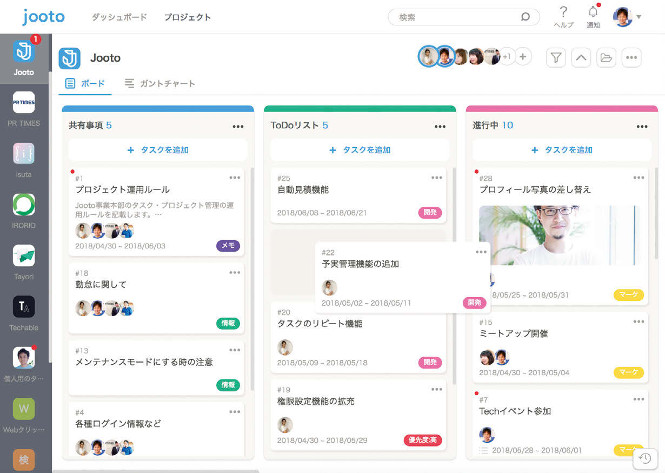Open options for card Techイベント参加
This screenshot has height=473, width=665.
click(639, 399)
